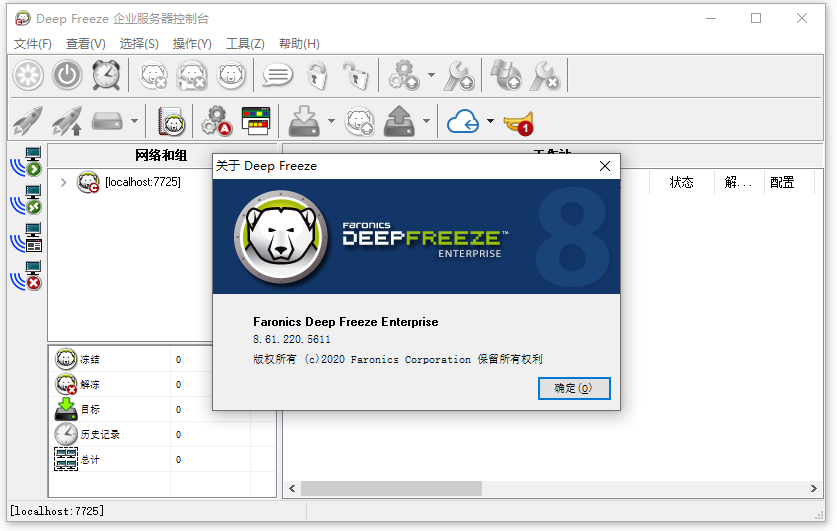Click the wrench with up arrow icon
This screenshot has width=837, height=531.
click(459, 75)
